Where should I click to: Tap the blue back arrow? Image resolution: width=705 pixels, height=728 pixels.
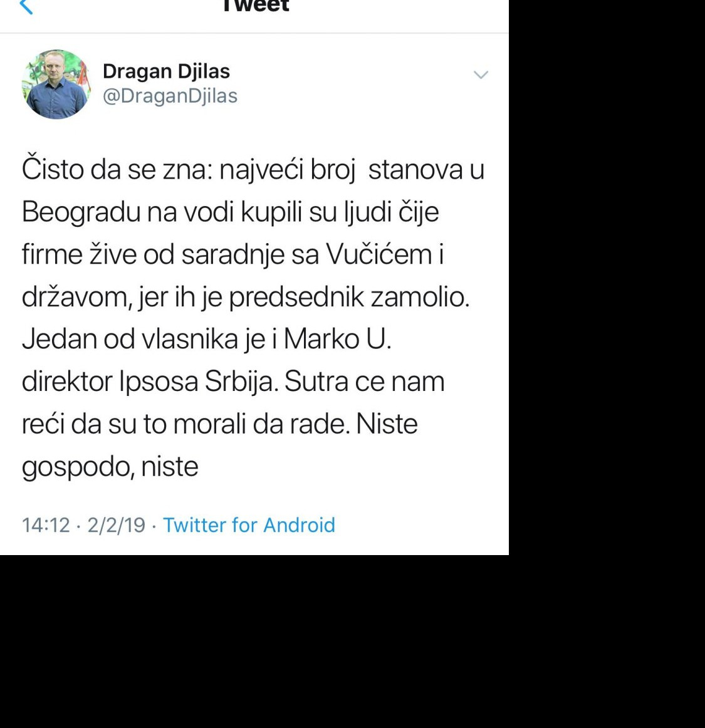click(x=26, y=6)
